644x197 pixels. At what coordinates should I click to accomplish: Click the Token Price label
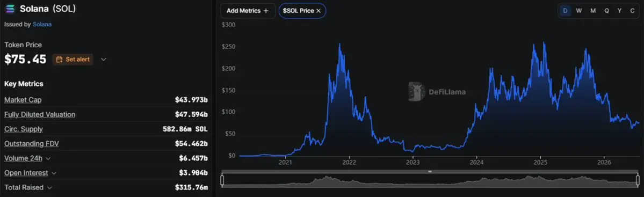(x=23, y=45)
